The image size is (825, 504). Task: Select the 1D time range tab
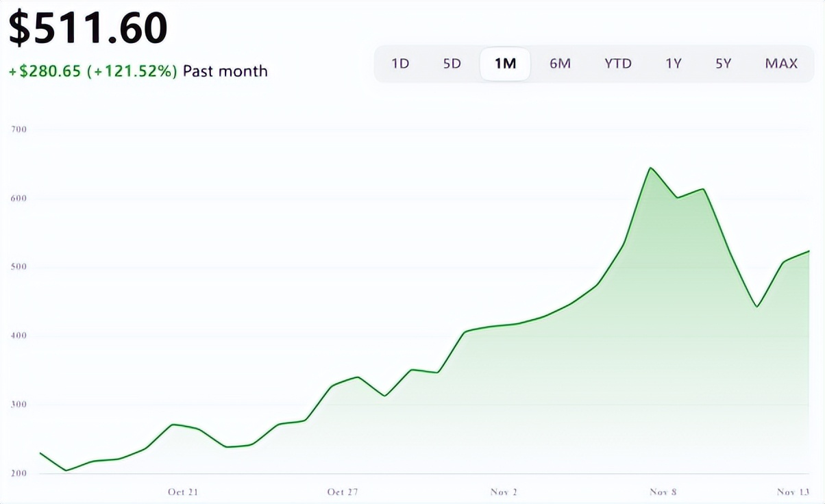click(400, 64)
